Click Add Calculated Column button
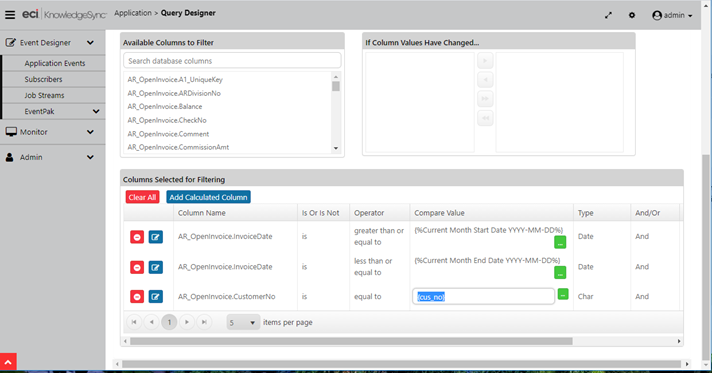The width and height of the screenshot is (712, 373). pos(208,197)
